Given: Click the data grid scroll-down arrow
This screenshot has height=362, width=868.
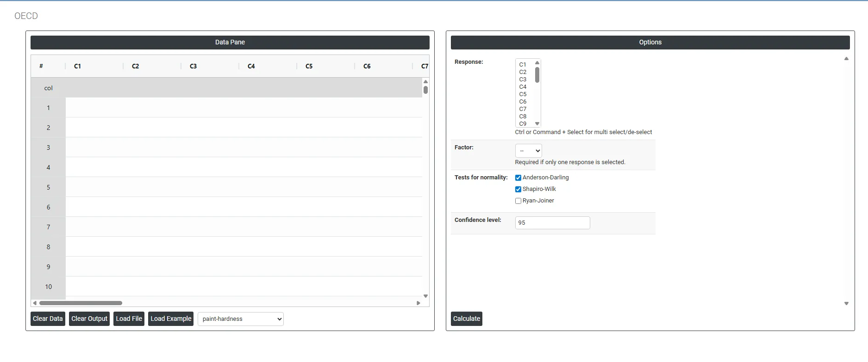Looking at the screenshot, I should pos(425,296).
